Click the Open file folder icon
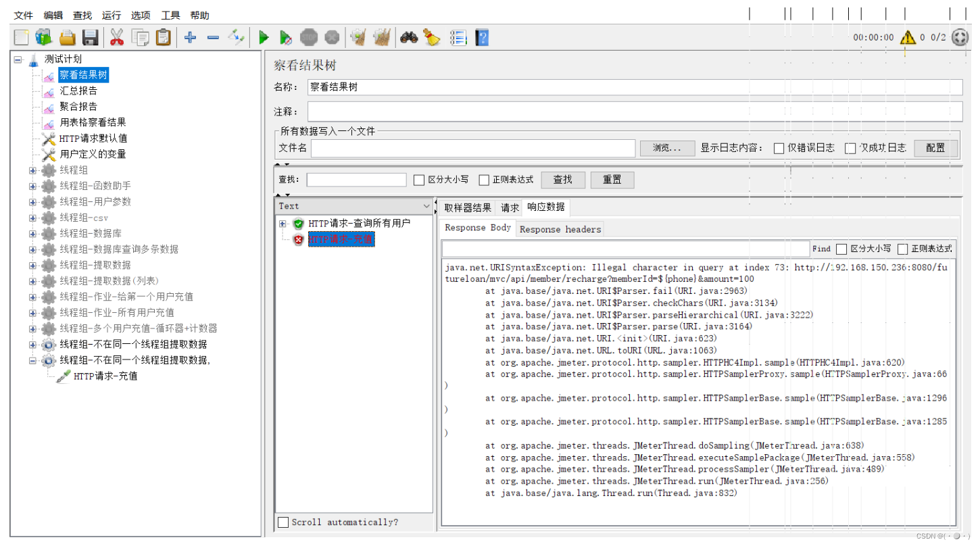This screenshot has height=546, width=980. pos(68,38)
